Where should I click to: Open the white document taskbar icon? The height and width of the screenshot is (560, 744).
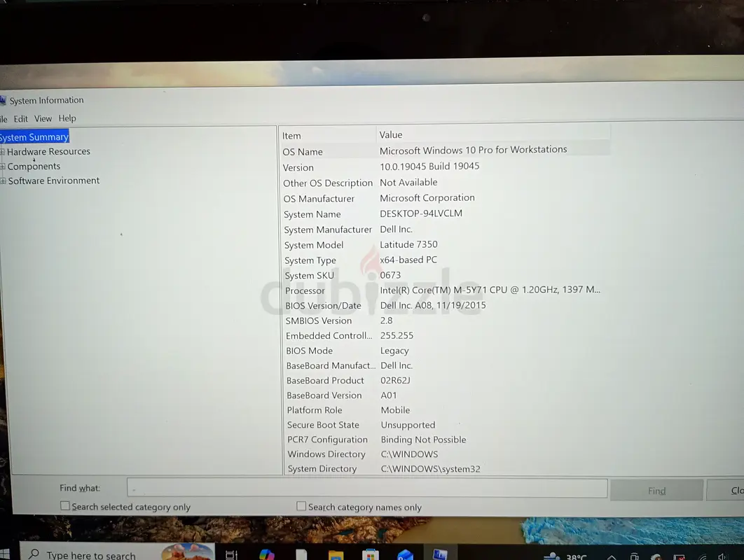[301, 555]
